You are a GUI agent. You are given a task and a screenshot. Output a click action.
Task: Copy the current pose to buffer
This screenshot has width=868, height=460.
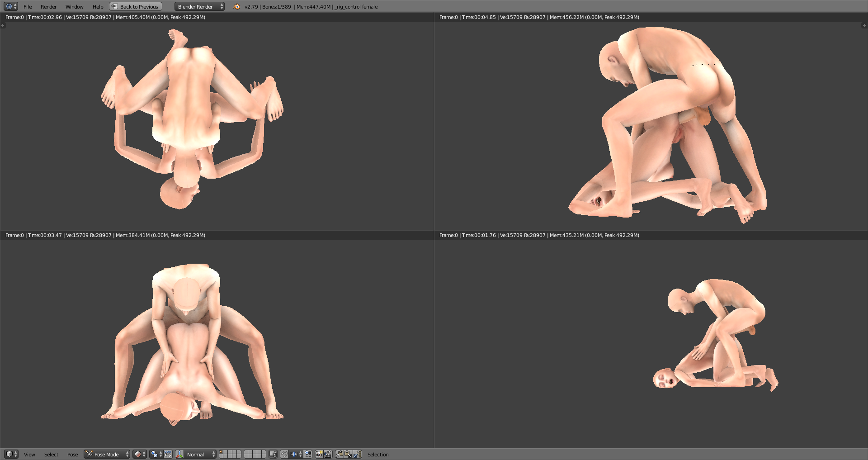pos(339,454)
